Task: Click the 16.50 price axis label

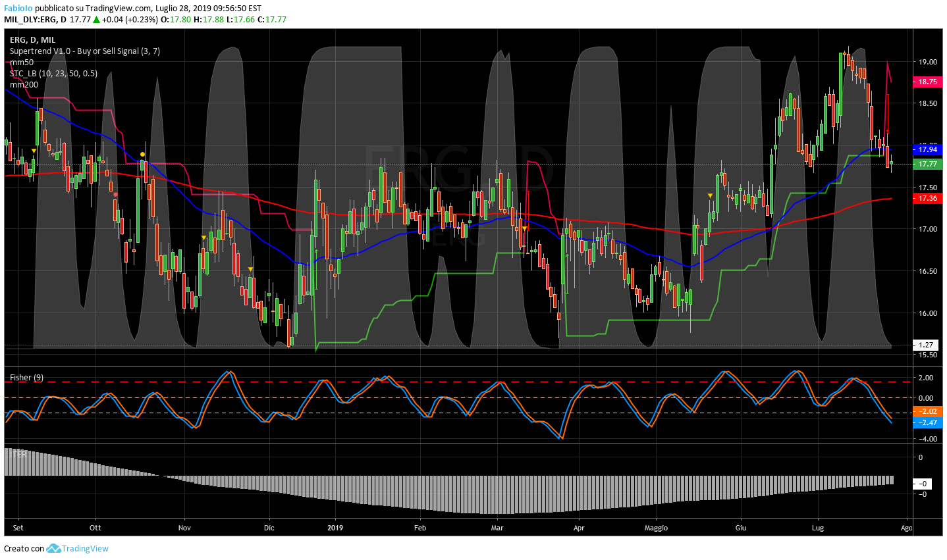Action: click(x=927, y=271)
